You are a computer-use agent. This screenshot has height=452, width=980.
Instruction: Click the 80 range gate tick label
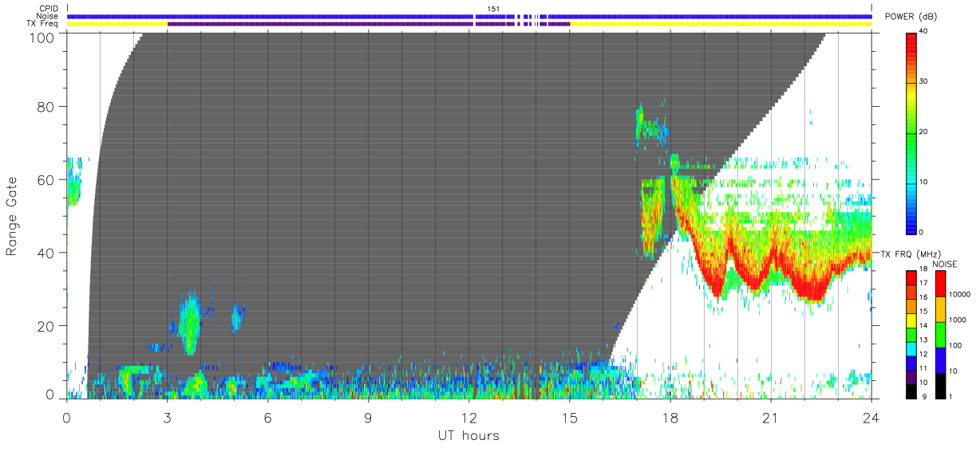pos(46,107)
